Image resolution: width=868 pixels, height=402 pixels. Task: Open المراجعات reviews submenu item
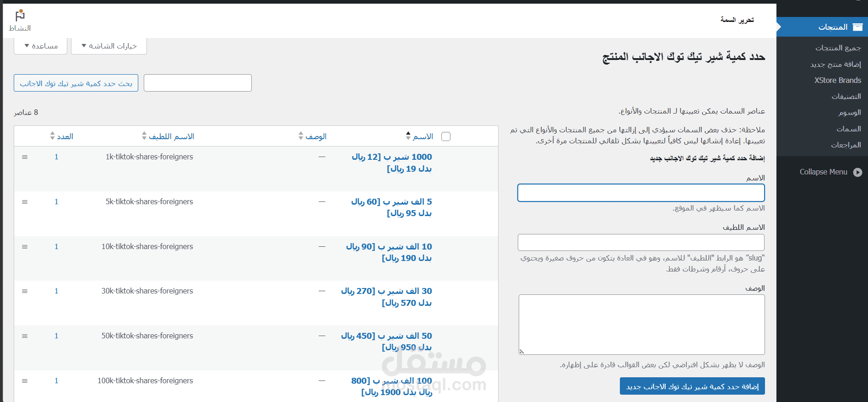[x=846, y=145]
